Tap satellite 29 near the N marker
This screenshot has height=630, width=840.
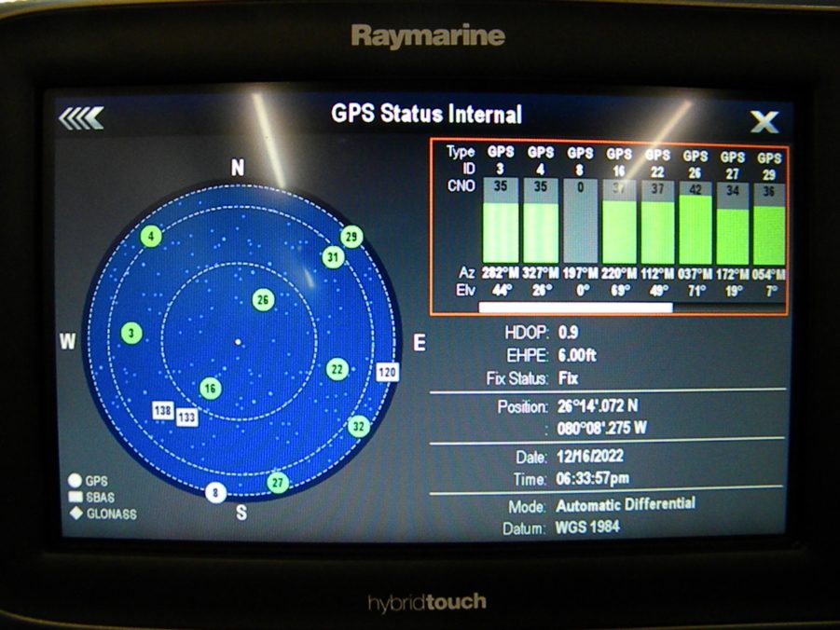[x=352, y=238]
